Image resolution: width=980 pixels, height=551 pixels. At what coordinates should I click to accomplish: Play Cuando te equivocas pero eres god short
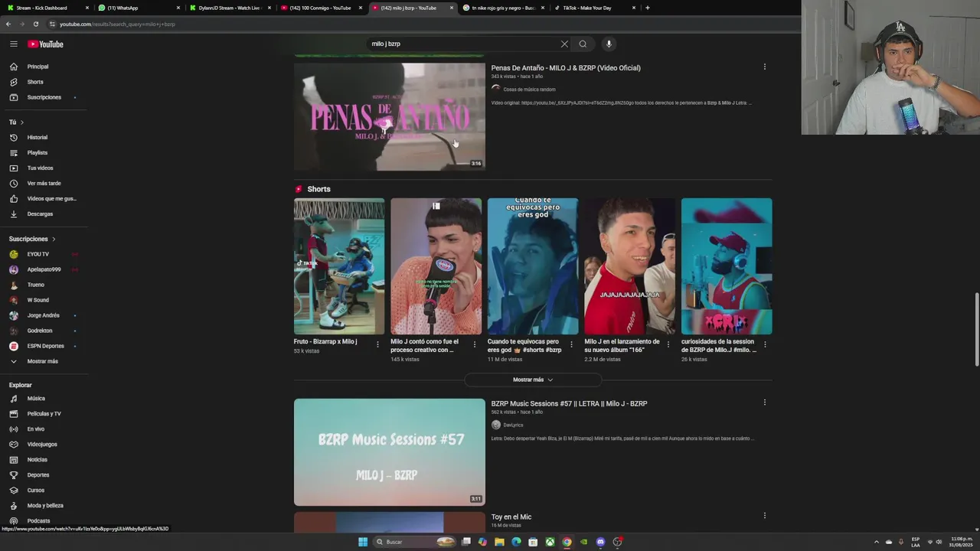coord(533,266)
